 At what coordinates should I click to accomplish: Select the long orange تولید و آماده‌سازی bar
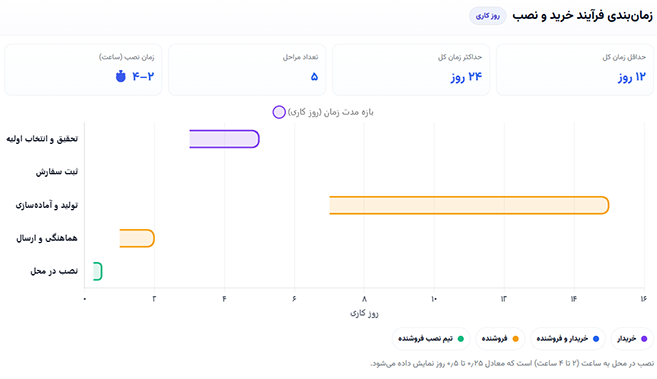point(469,205)
